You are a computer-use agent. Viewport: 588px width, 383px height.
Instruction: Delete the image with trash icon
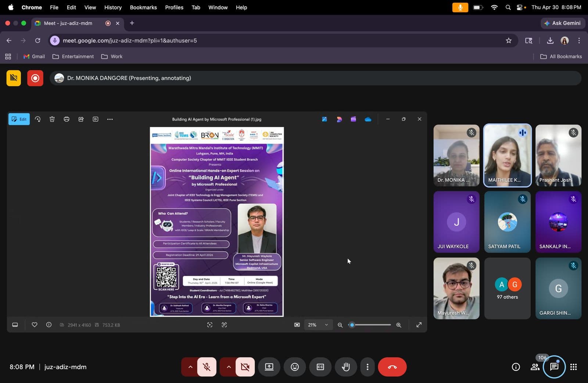click(52, 119)
